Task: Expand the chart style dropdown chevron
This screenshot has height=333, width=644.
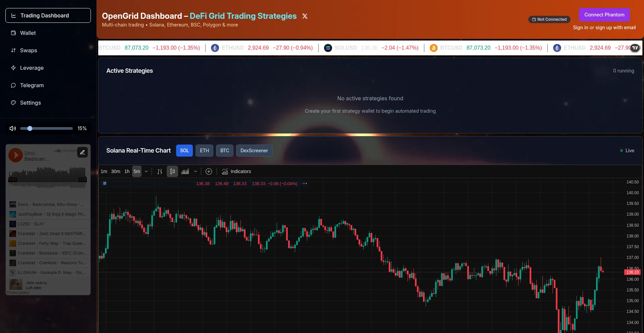Action: pos(196,172)
